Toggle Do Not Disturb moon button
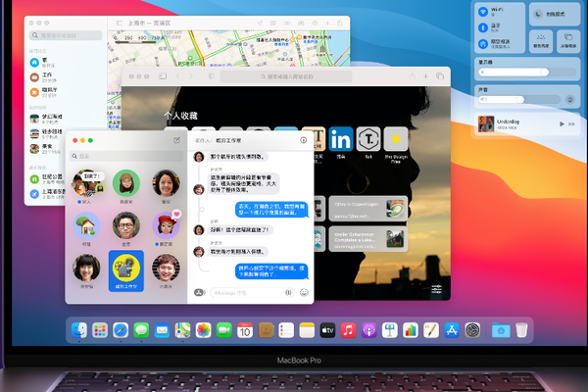The width and height of the screenshot is (588, 392). (x=538, y=15)
